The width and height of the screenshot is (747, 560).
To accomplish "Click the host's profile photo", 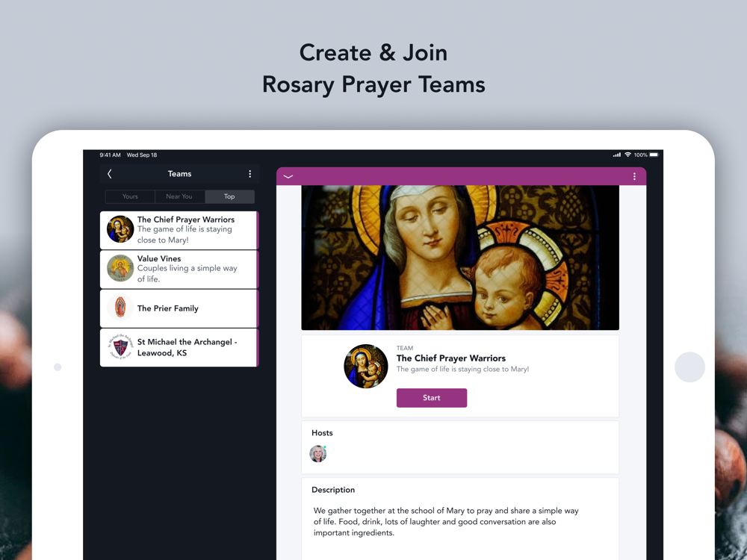I will click(317, 454).
